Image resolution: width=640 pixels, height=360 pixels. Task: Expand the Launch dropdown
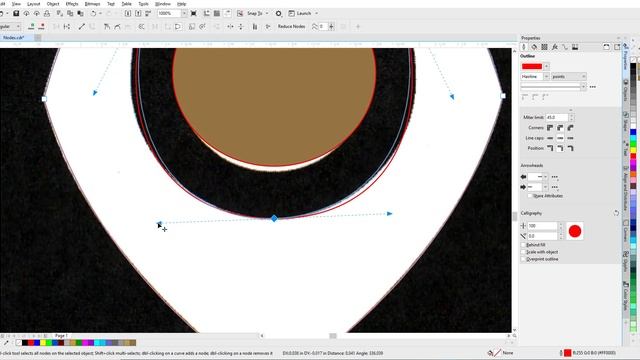(x=316, y=13)
